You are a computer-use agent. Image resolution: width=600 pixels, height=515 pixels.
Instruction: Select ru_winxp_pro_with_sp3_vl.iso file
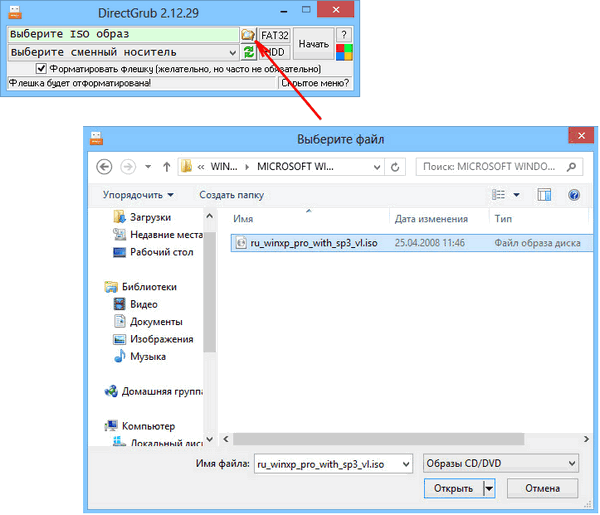point(315,242)
